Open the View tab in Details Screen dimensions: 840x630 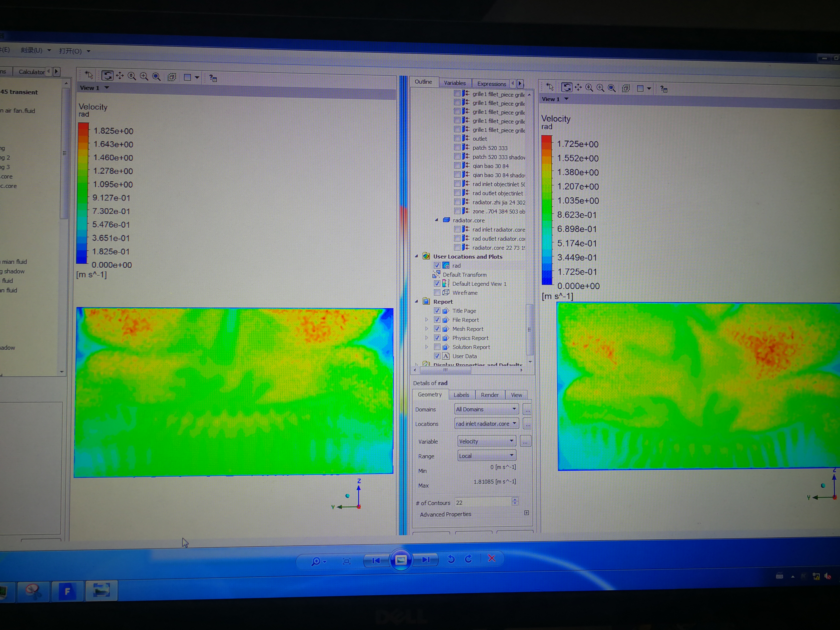[x=516, y=395]
